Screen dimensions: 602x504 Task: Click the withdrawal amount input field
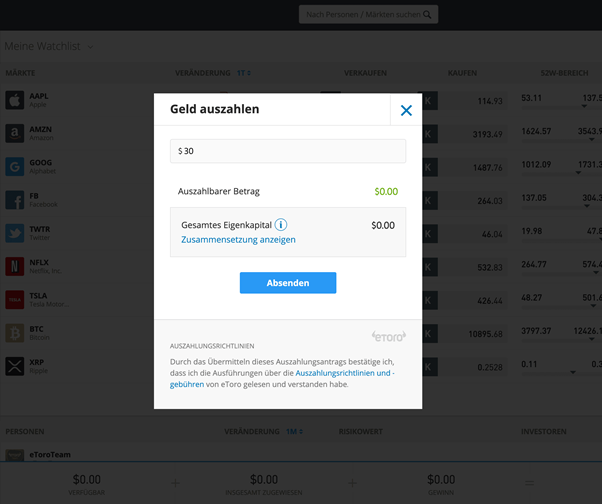(288, 151)
